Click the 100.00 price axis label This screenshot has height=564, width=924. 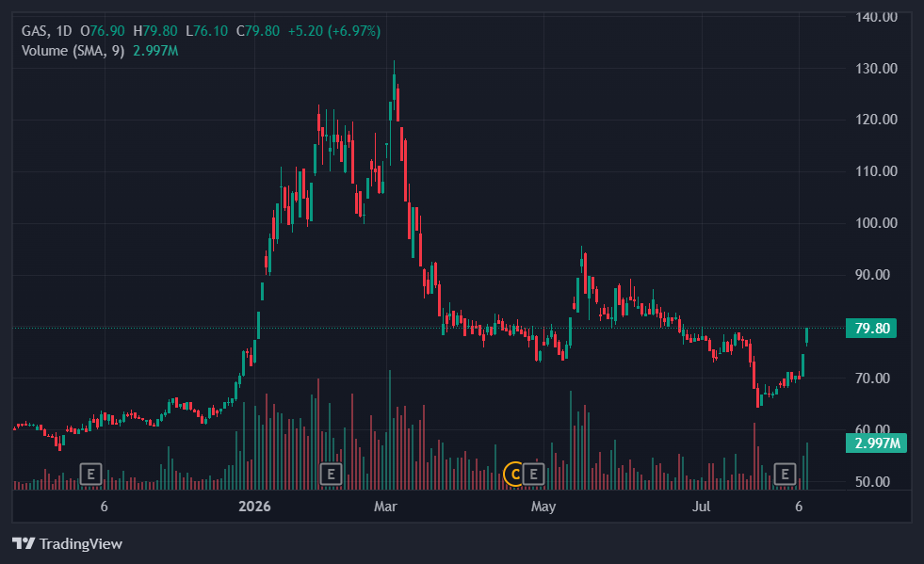point(876,223)
